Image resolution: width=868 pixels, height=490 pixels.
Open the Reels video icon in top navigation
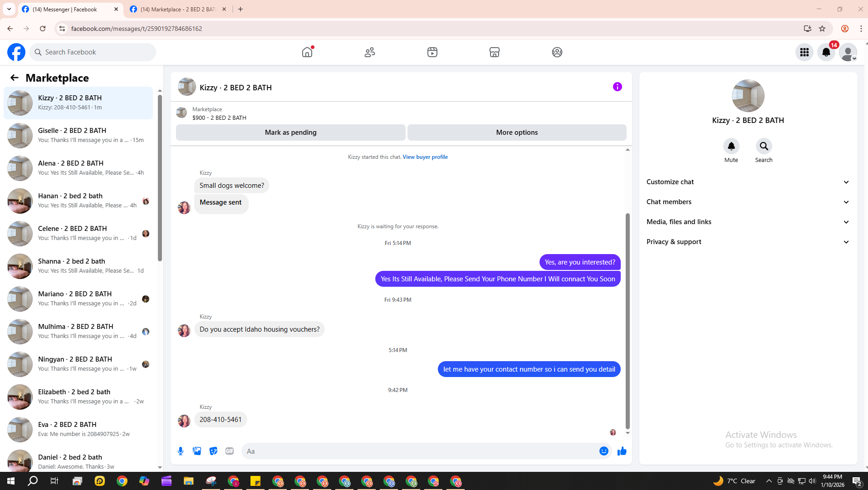click(432, 52)
